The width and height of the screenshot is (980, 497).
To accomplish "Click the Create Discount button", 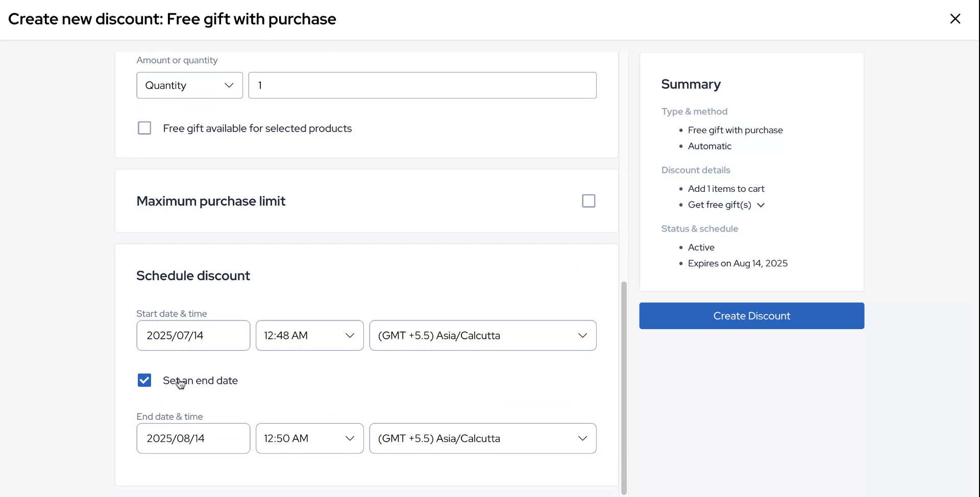I will (x=751, y=316).
